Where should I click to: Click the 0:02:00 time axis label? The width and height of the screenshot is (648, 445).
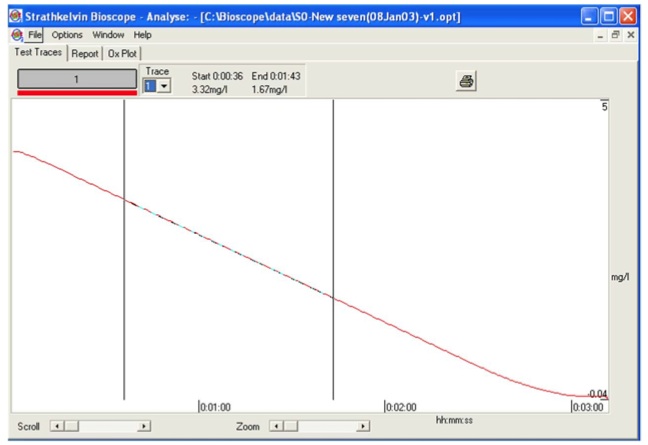point(401,407)
